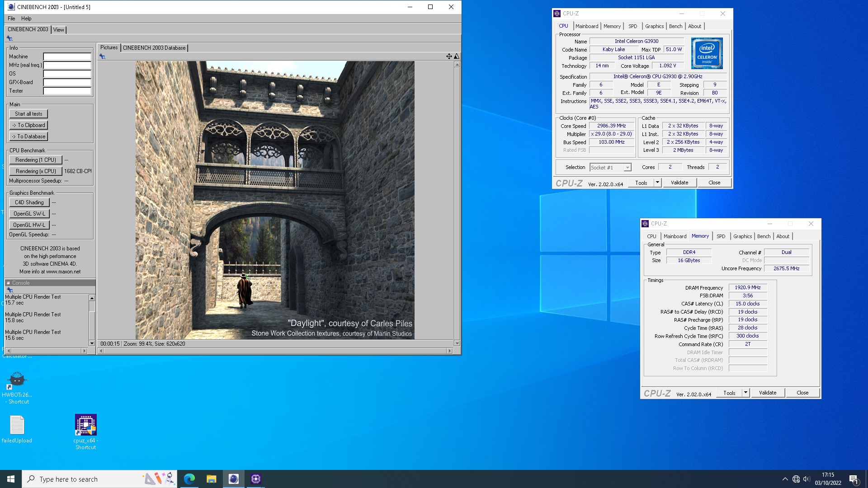Run Rendering (1 CPU) benchmark
The image size is (868, 488).
(x=36, y=160)
